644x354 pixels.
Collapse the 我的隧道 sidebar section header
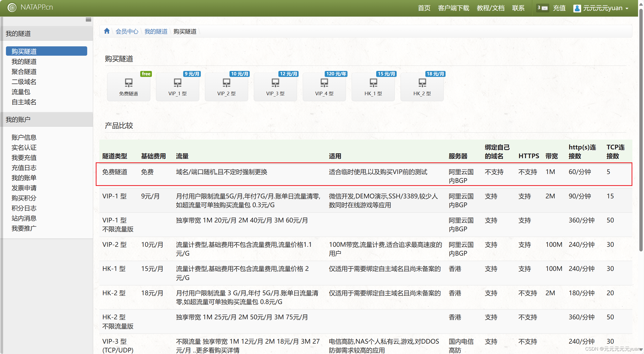(x=47, y=34)
